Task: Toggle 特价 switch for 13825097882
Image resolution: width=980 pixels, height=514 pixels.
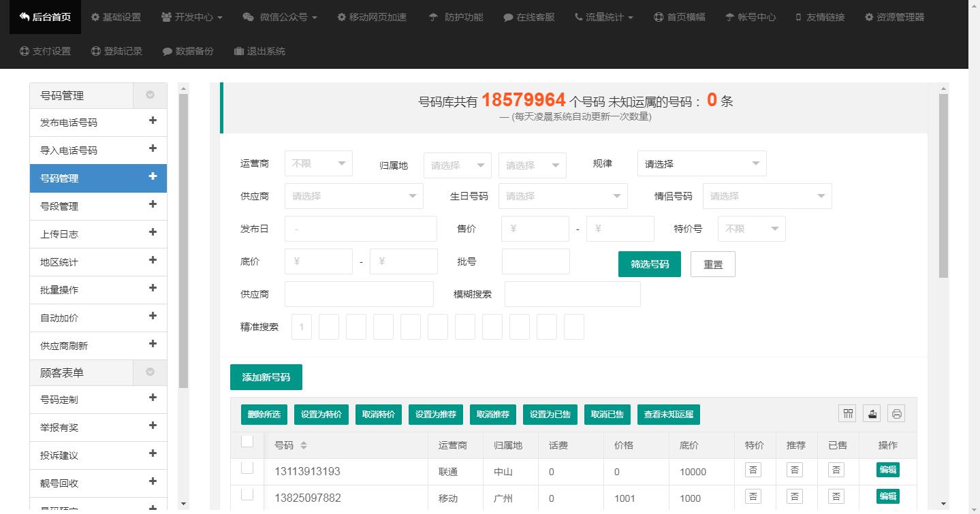Action: pyautogui.click(x=753, y=496)
